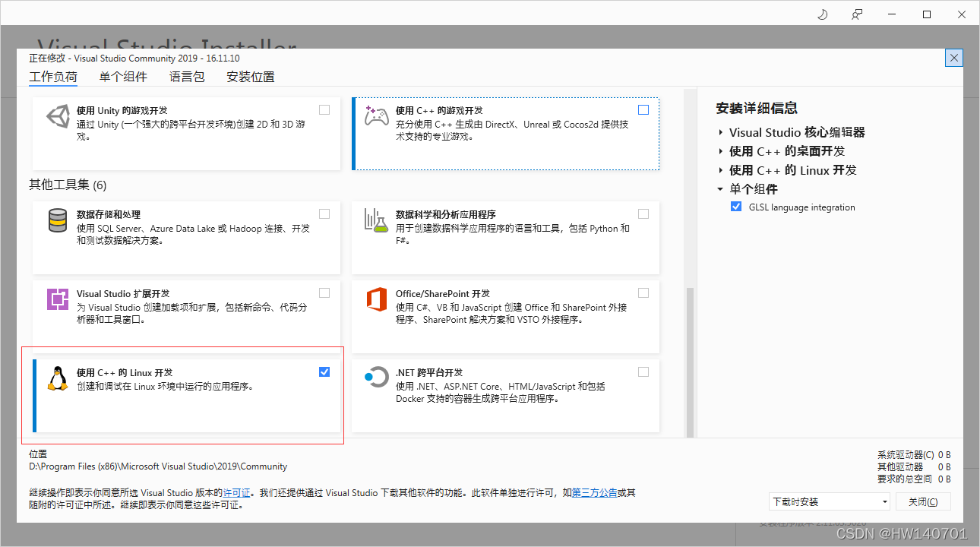The width and height of the screenshot is (980, 547).
Task: Click the 安装详细信息 heading
Action: (757, 109)
